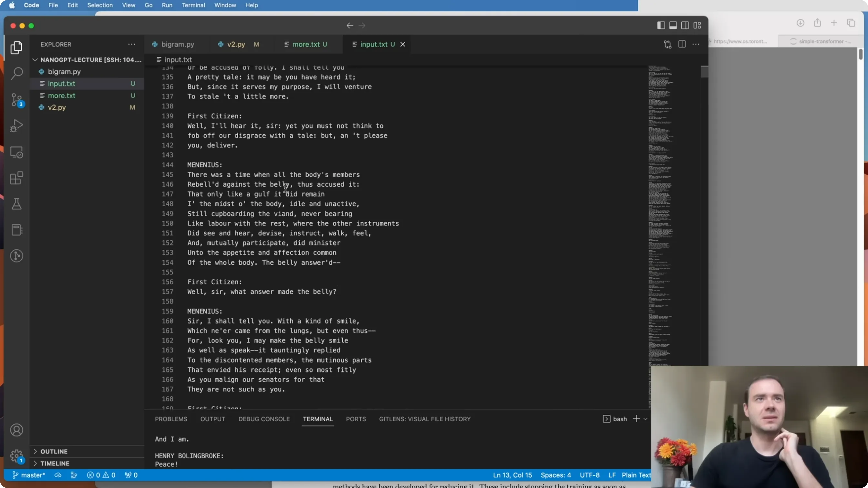Open the Extensions view
Image resolution: width=868 pixels, height=488 pixels.
coord(16,178)
